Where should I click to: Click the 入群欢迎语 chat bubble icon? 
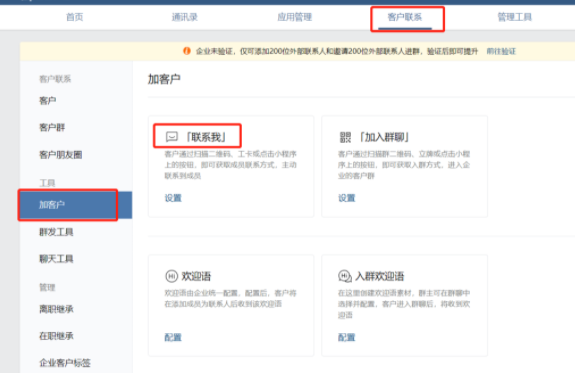pyautogui.click(x=345, y=276)
